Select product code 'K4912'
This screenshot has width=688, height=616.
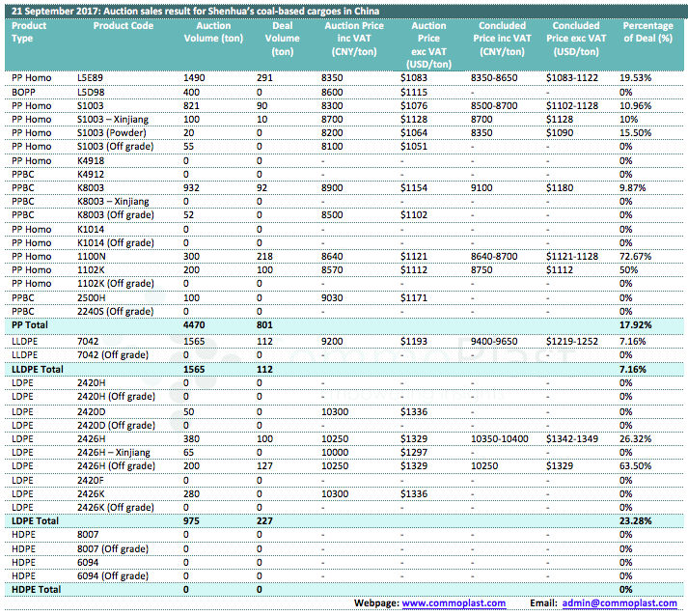[91, 175]
